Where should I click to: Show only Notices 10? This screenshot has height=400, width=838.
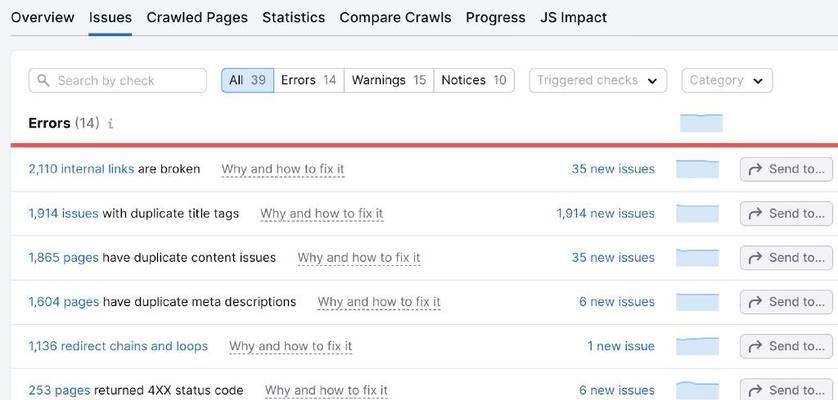coord(474,80)
